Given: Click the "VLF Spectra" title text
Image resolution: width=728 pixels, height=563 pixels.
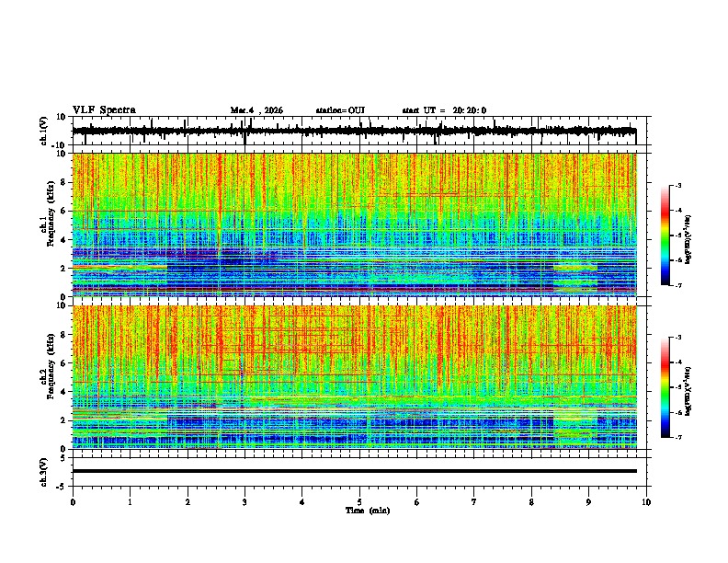Looking at the screenshot, I should (x=104, y=110).
